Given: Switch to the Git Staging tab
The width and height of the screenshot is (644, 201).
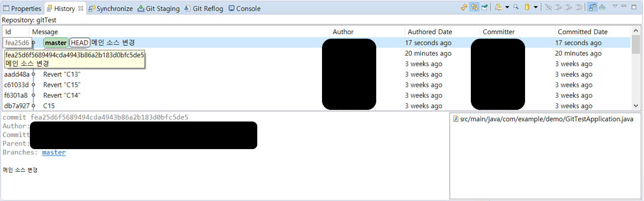Looking at the screenshot, I should pyautogui.click(x=159, y=8).
